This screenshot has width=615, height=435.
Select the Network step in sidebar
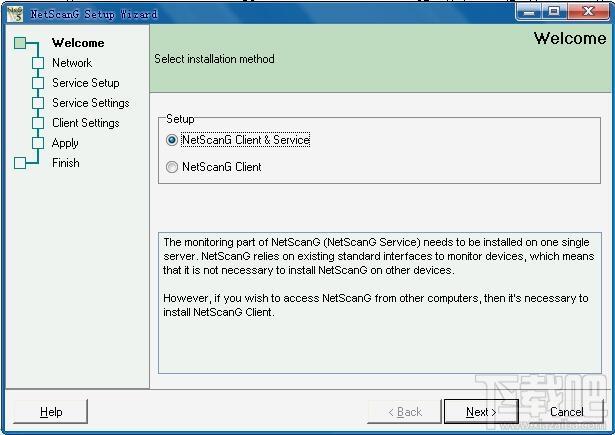pos(72,63)
